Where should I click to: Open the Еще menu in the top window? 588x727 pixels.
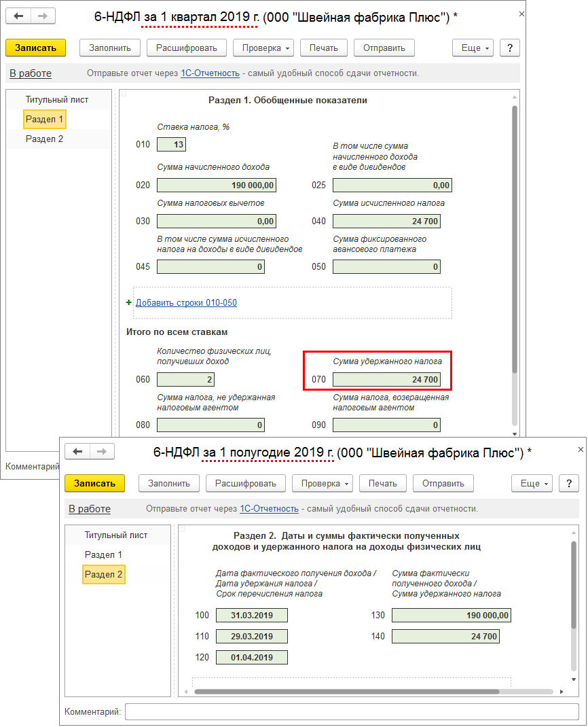[474, 48]
